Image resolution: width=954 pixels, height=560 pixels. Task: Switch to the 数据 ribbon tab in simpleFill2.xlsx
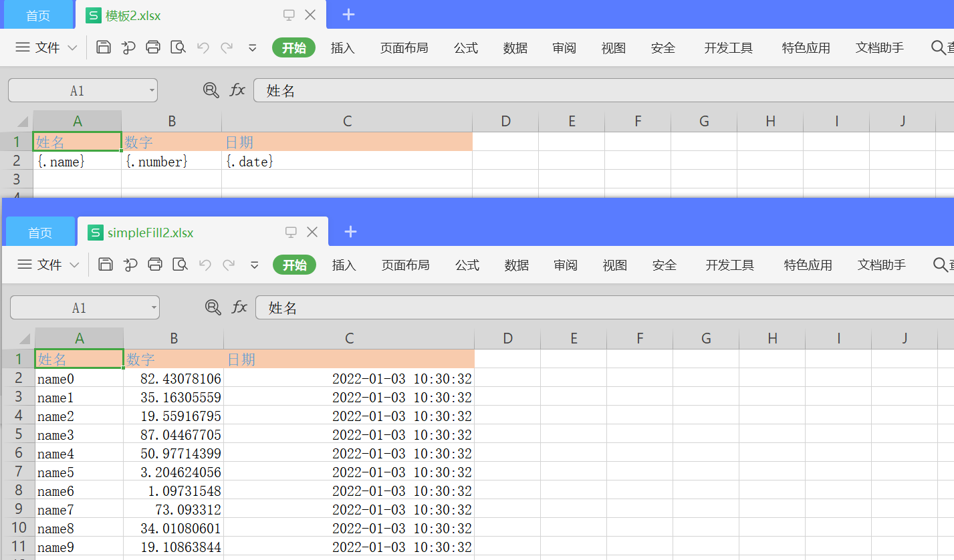click(515, 265)
